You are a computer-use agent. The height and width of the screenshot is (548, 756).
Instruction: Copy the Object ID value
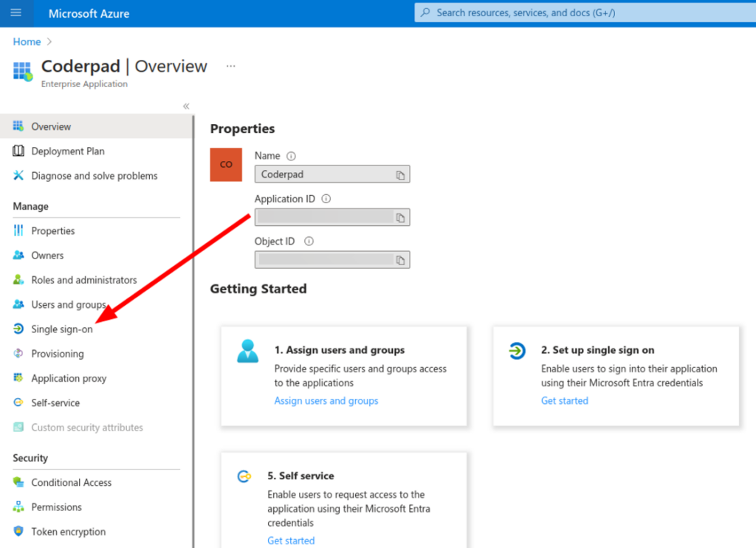pos(399,259)
